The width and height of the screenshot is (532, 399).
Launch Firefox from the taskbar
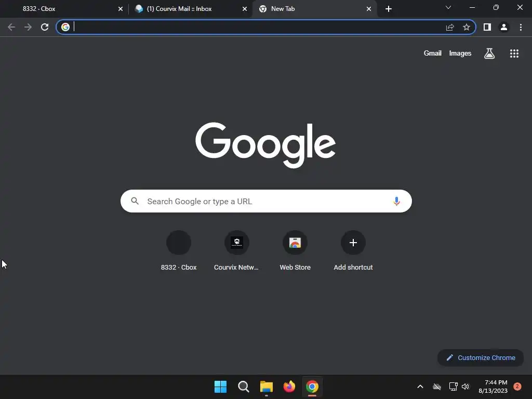pyautogui.click(x=289, y=387)
